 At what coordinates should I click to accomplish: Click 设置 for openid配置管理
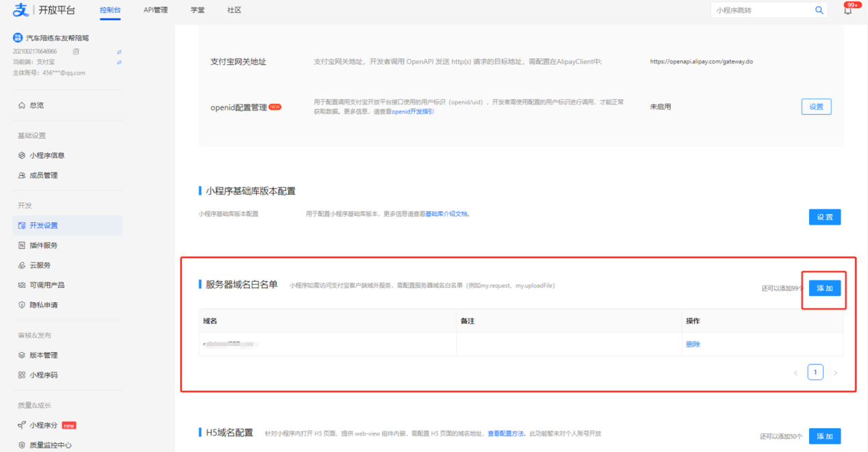(816, 107)
